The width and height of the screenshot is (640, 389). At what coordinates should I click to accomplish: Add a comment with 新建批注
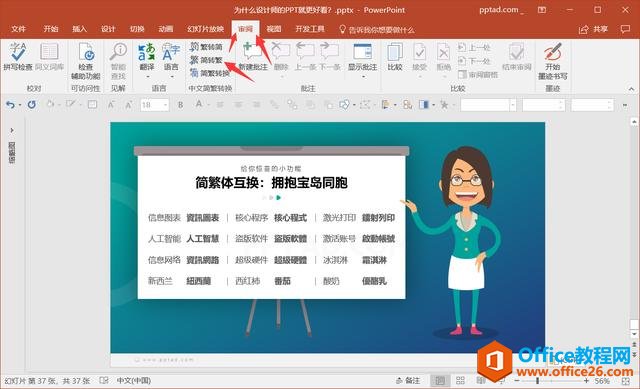click(x=253, y=57)
